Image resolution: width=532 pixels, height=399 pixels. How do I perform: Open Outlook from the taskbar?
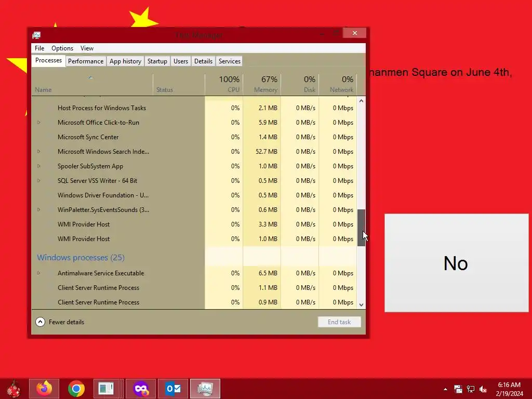coord(173,389)
